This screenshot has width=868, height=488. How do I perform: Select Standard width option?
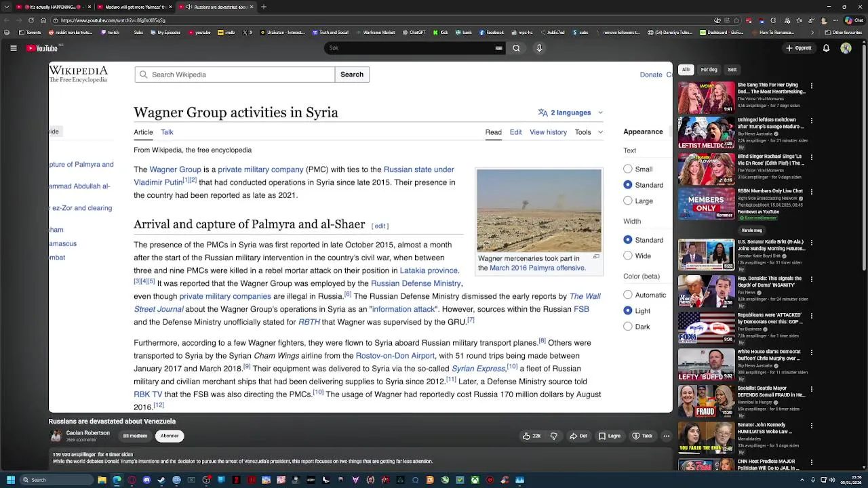(628, 240)
